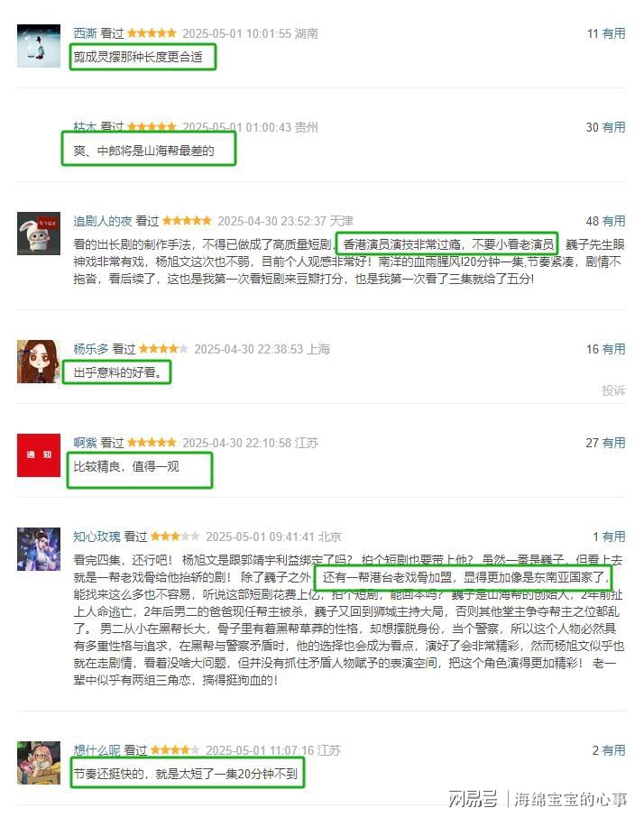
Task: Open username link 追剧人的夜
Action: pos(103,222)
